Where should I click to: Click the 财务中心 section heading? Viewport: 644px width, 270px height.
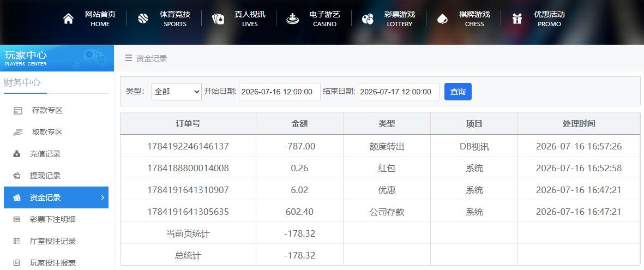[22, 82]
